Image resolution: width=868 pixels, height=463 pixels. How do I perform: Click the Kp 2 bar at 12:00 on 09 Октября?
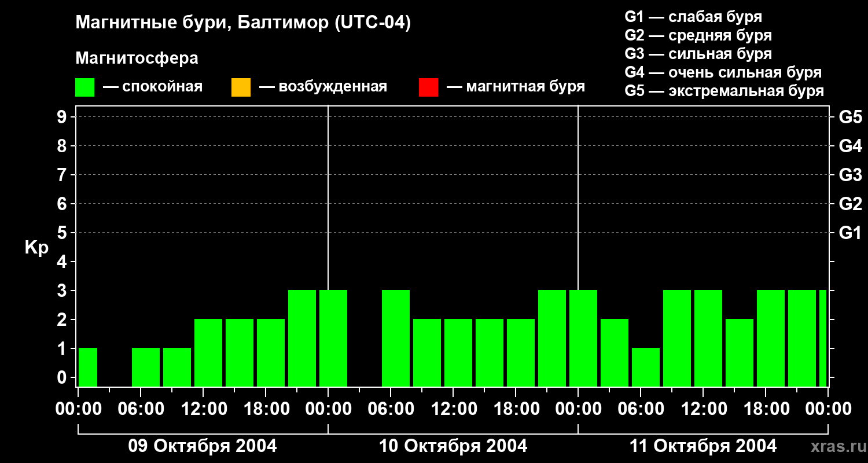click(208, 352)
